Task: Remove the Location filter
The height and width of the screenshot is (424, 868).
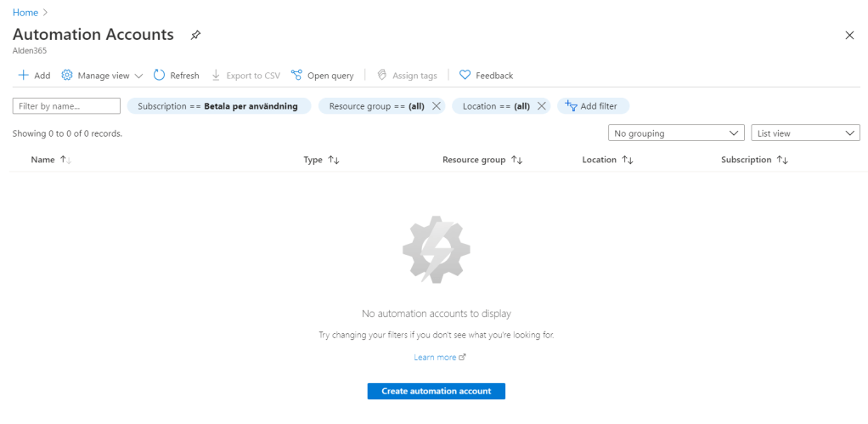Action: pyautogui.click(x=541, y=106)
